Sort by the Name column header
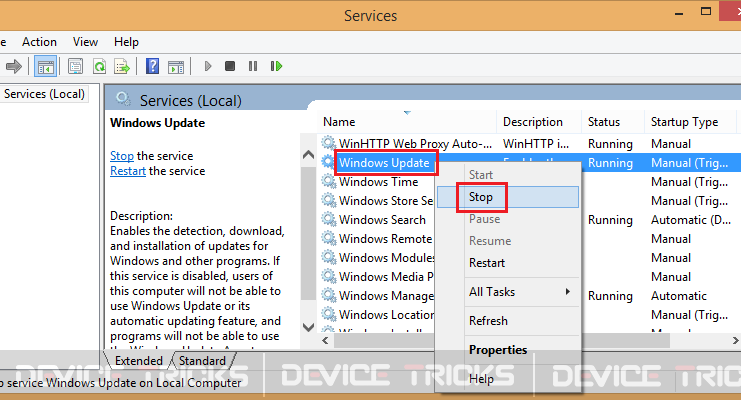This screenshot has height=400, width=741. tap(406, 122)
